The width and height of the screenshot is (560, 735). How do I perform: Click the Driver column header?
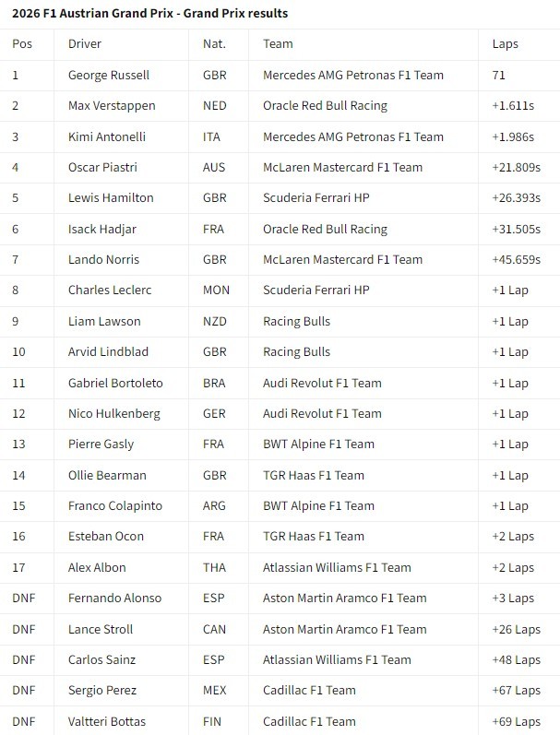(x=85, y=44)
